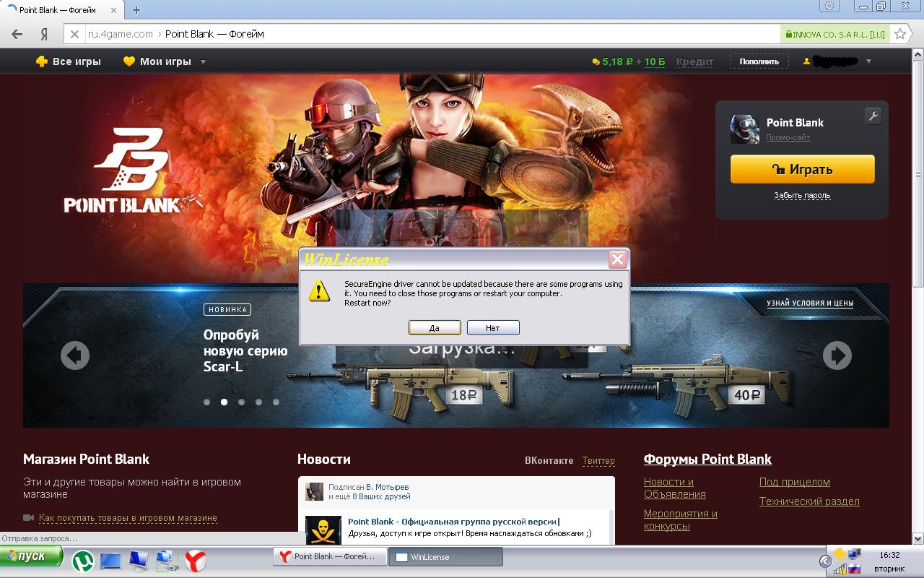
Task: Open the Промо-сайт link
Action: click(x=788, y=137)
